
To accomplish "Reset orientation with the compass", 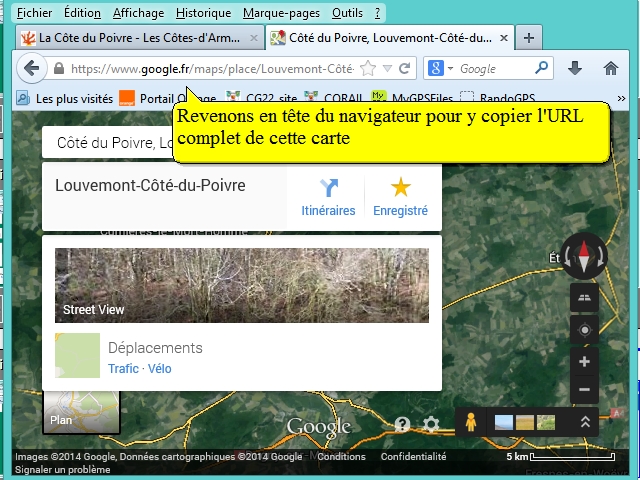I will point(584,256).
